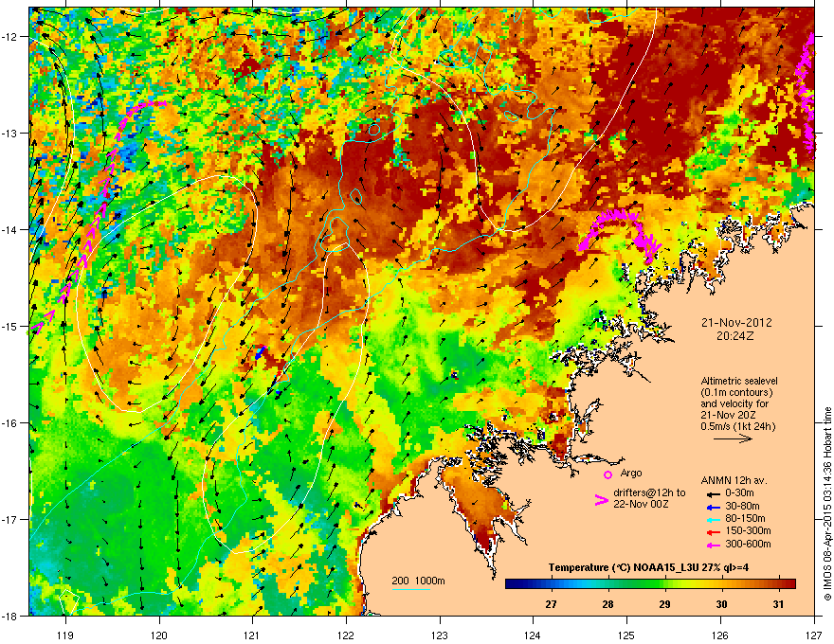Click the '30-80m' depth label
The height and width of the screenshot is (644, 834).
click(x=742, y=506)
